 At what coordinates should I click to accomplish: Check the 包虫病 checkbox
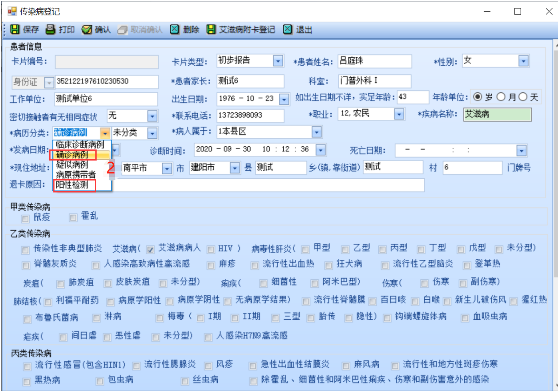(x=100, y=381)
